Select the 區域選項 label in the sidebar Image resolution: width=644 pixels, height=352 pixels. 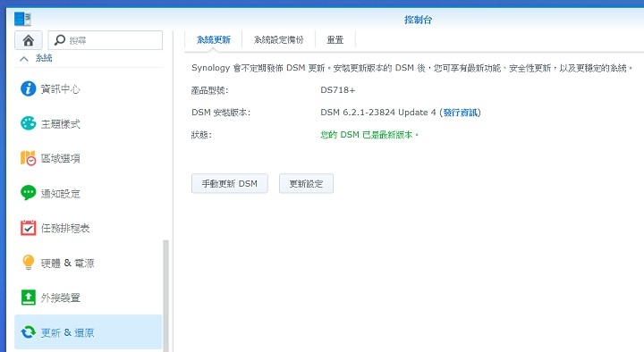pyautogui.click(x=61, y=158)
